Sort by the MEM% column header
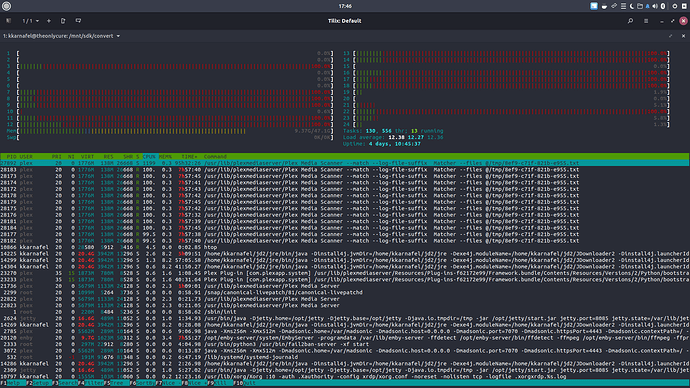690x388 pixels. (165, 157)
